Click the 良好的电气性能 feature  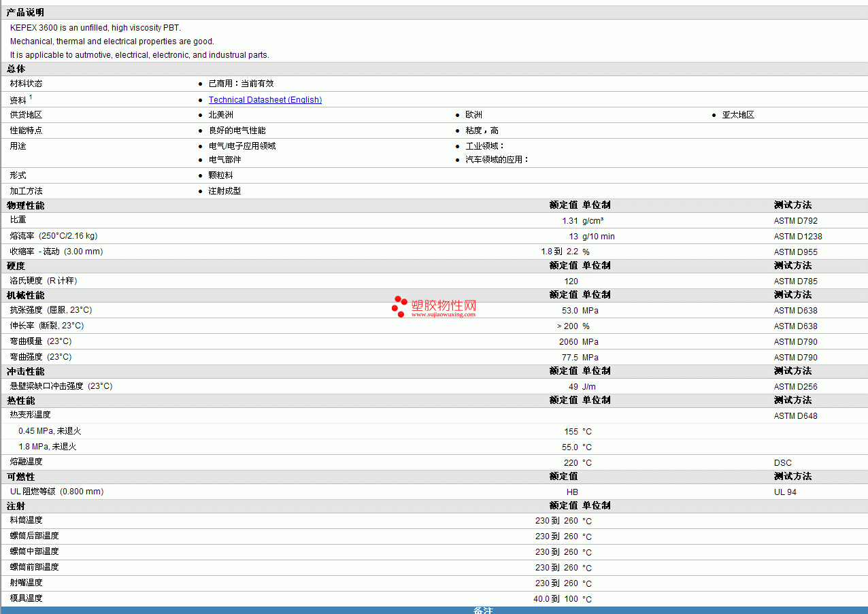point(237,131)
